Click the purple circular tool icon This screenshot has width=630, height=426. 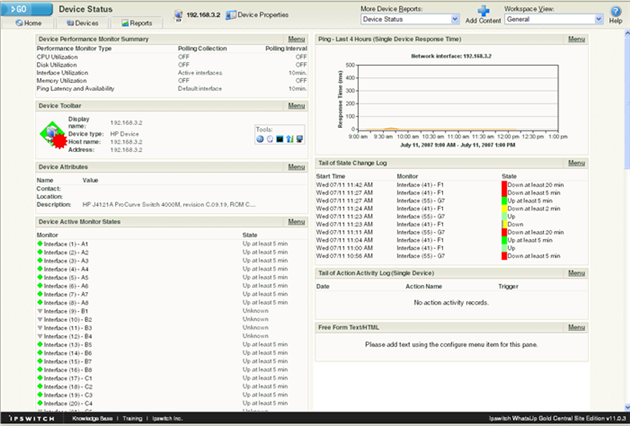click(270, 139)
